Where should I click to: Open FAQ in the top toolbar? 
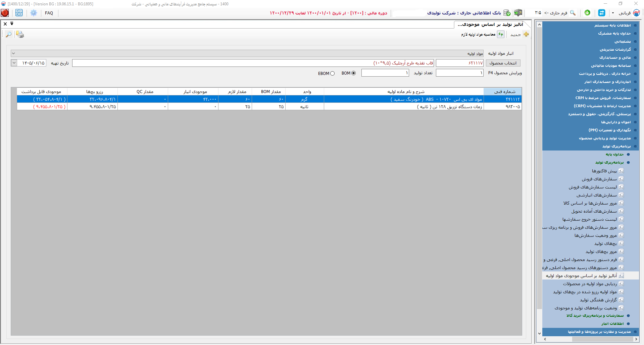tap(49, 13)
